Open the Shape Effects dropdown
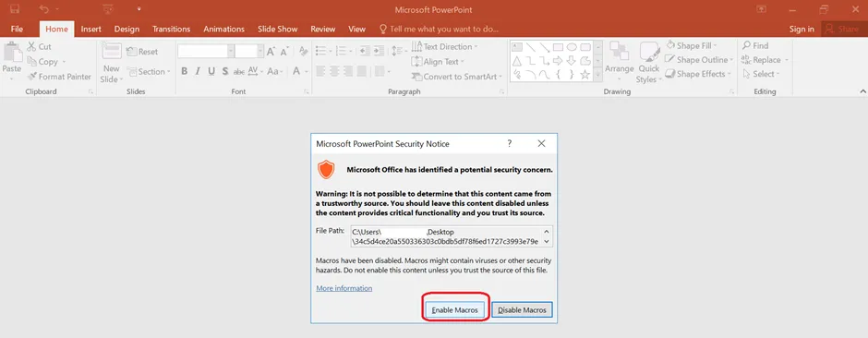This screenshot has width=868, height=338. click(x=698, y=74)
